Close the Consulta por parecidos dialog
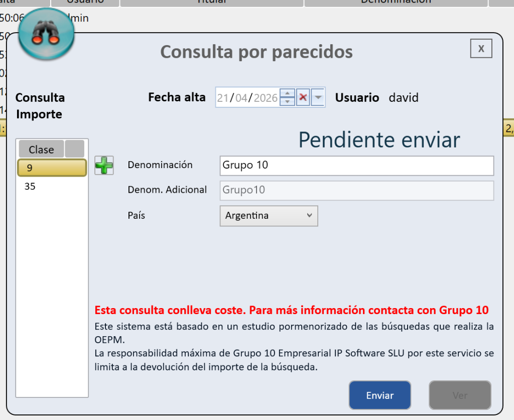This screenshot has height=420, width=514. tap(481, 48)
